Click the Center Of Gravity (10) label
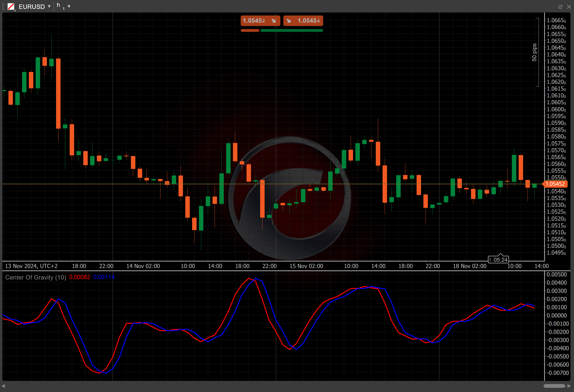574x392 pixels. tap(36, 277)
